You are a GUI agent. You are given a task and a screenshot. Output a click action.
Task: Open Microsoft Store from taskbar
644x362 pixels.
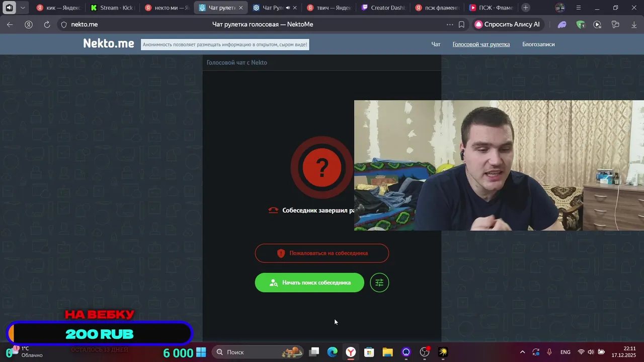click(369, 352)
